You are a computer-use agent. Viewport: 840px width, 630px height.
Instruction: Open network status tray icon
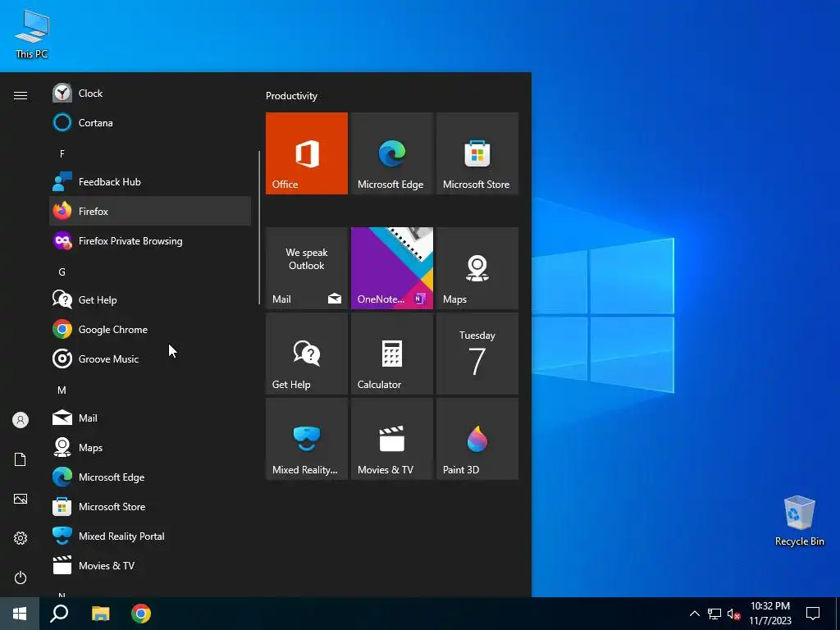(x=714, y=614)
